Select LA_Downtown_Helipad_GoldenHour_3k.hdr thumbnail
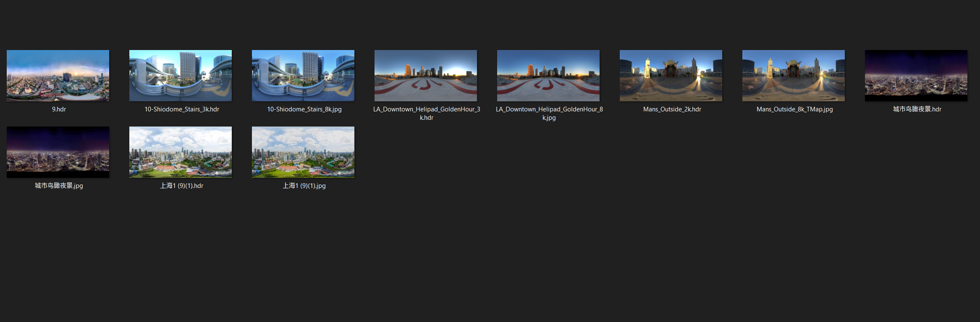The image size is (980, 322). click(426, 76)
